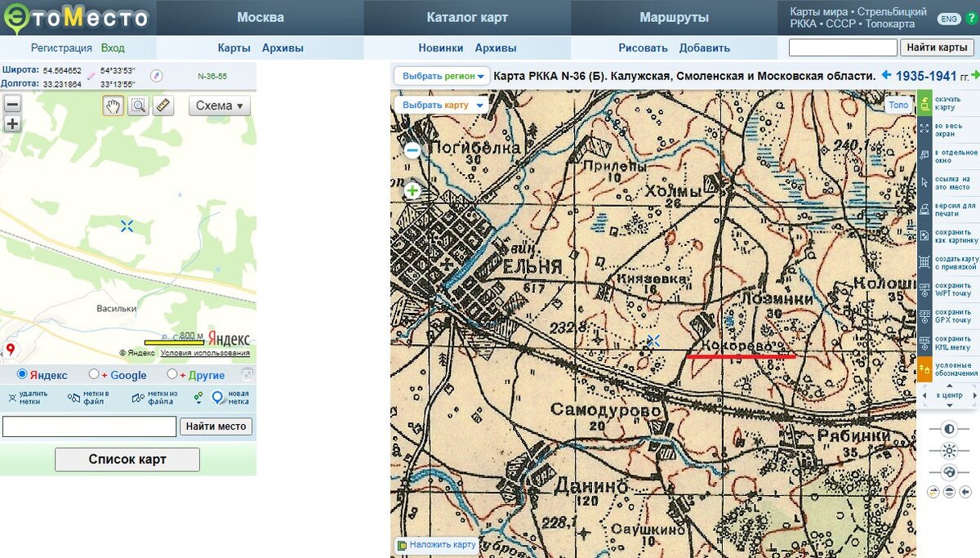The height and width of the screenshot is (558, 980).
Task: Open the Маршруты top menu
Action: pos(675,17)
